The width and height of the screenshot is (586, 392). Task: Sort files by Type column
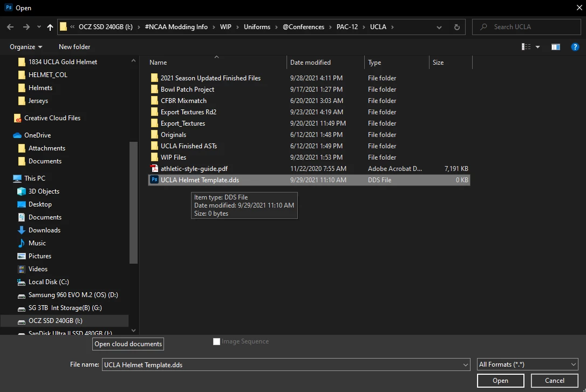(x=396, y=63)
